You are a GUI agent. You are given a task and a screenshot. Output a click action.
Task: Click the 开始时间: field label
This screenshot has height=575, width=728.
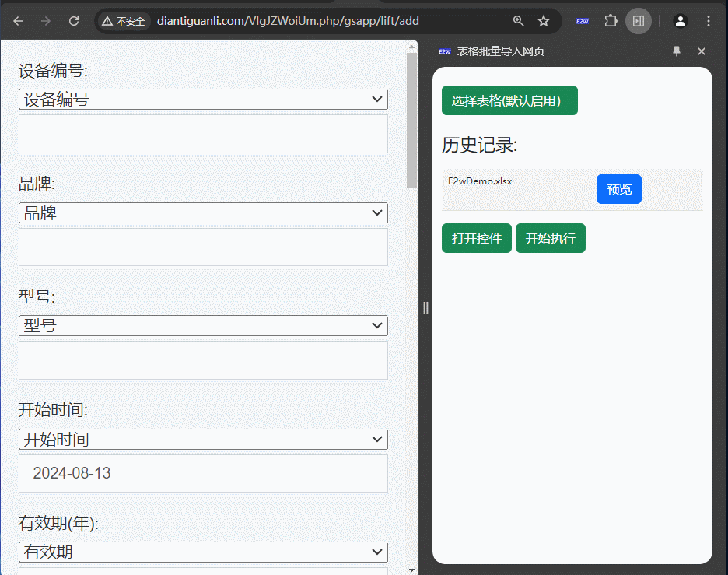[x=53, y=409]
